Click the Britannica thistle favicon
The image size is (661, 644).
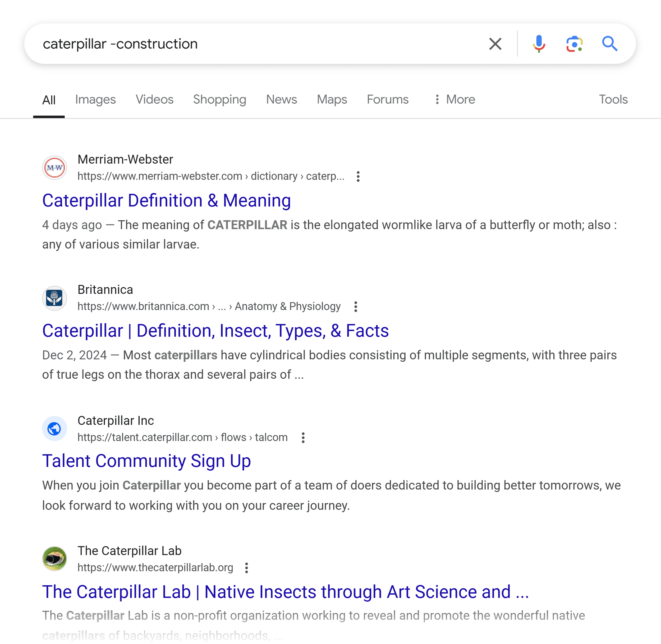54,298
